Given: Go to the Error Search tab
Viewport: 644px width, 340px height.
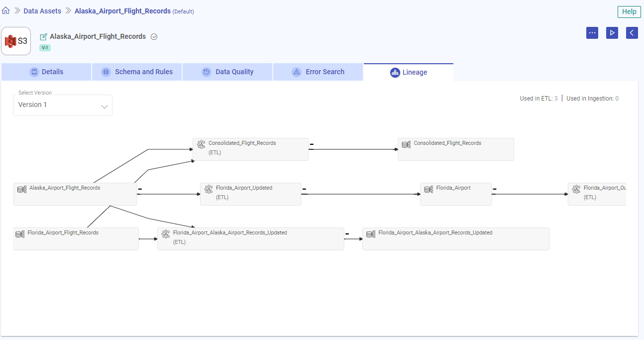Looking at the screenshot, I should pos(318,72).
